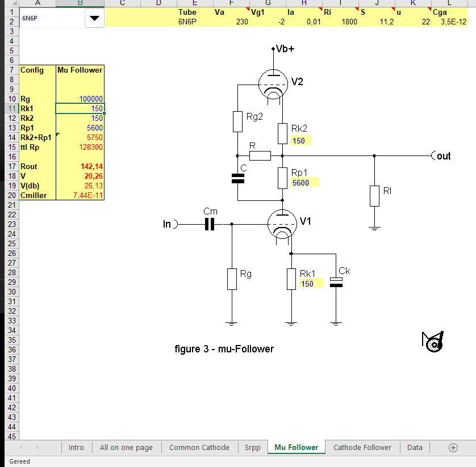Click the figure 3 - mu-Follower caption
This screenshot has height=467, width=476.
coord(224,349)
